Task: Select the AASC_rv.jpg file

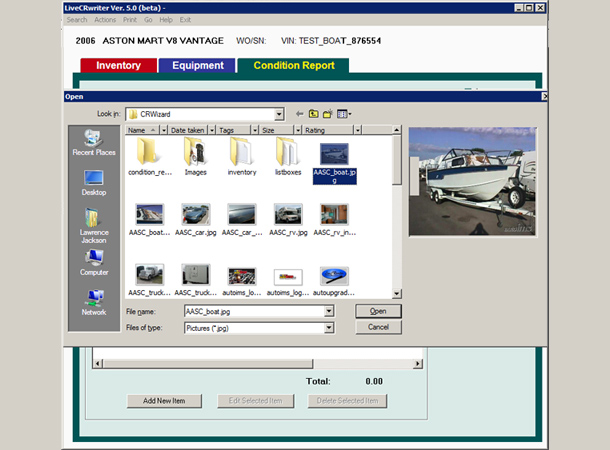Action: [288, 220]
